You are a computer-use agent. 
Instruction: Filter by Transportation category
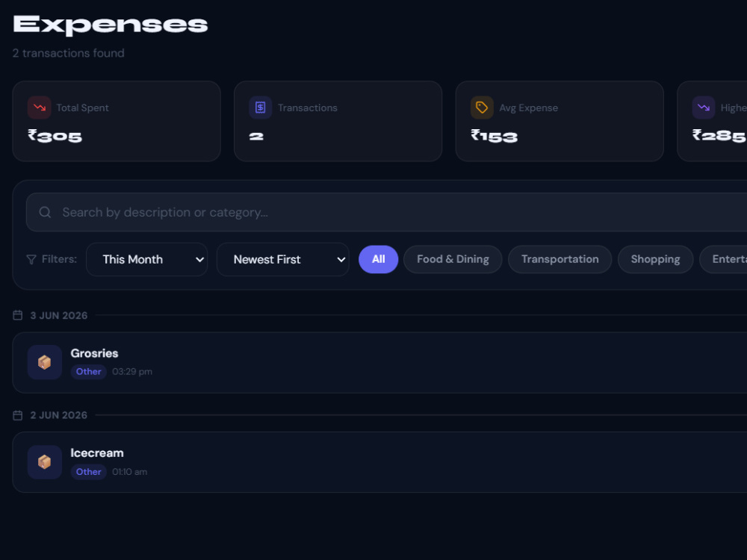point(560,260)
